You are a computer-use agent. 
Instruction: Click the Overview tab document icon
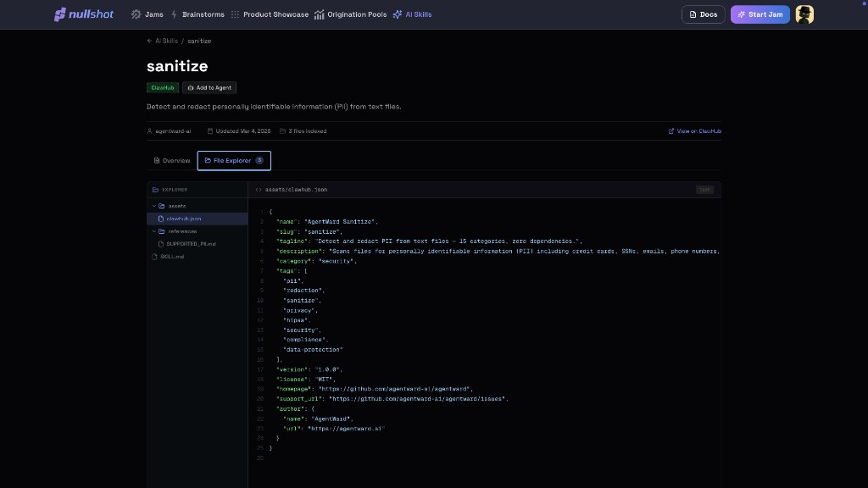click(x=157, y=160)
